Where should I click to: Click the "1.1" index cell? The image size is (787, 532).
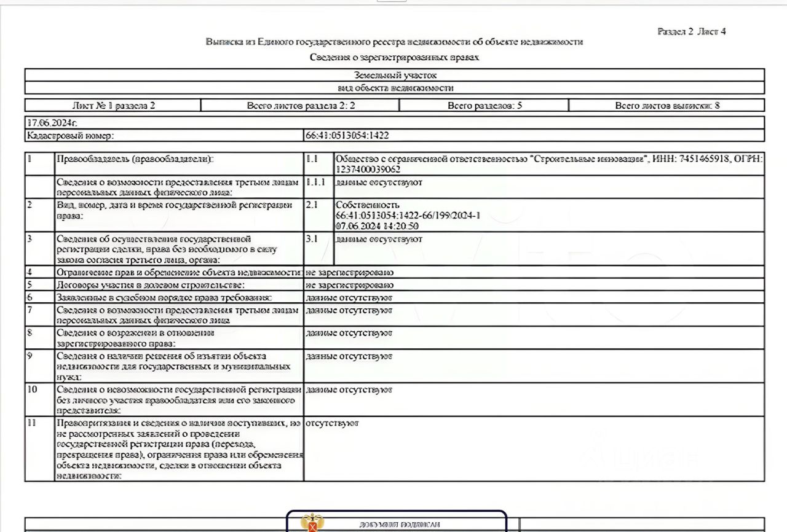click(x=318, y=164)
